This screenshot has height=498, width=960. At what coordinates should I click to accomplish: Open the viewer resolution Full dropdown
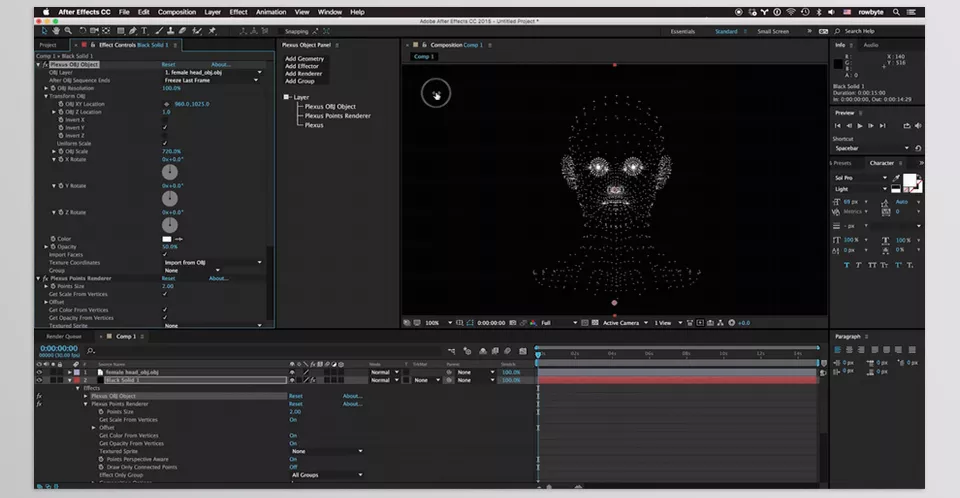tap(559, 323)
